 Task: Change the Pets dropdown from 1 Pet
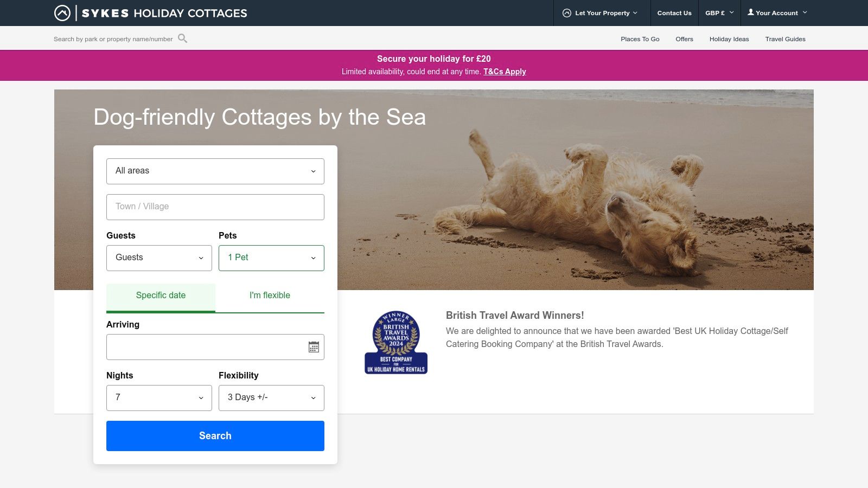pos(271,258)
